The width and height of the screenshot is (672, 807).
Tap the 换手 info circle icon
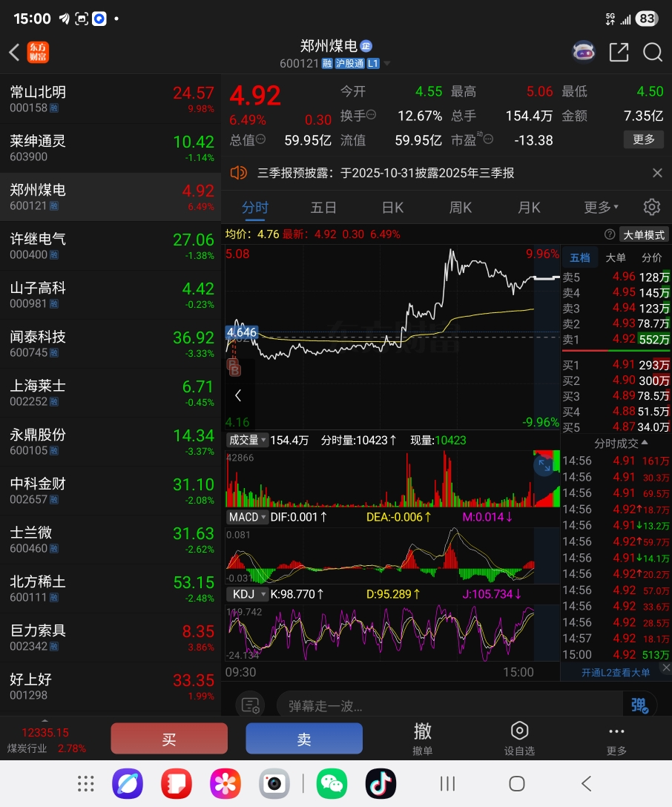pyautogui.click(x=372, y=115)
